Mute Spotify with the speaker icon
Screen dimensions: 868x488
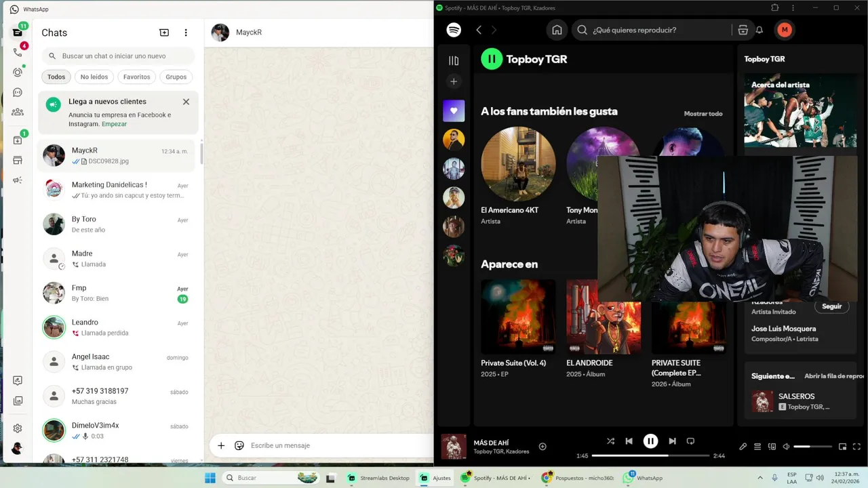click(x=786, y=447)
